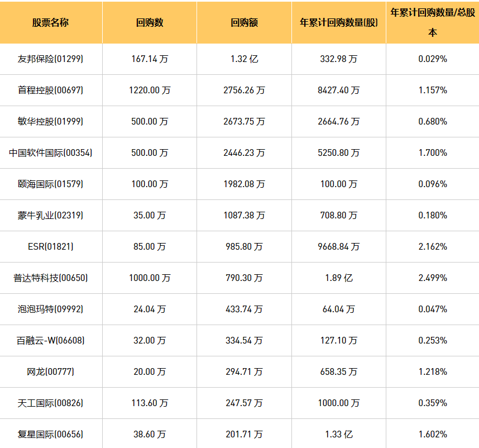The width and height of the screenshot is (479, 448).
Task: Click the 股票名称 column header
Action: point(51,23)
